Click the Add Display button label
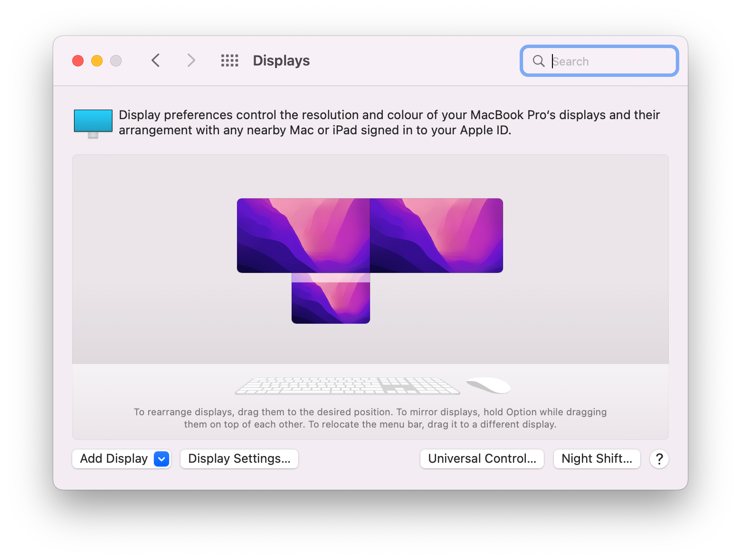 [113, 458]
